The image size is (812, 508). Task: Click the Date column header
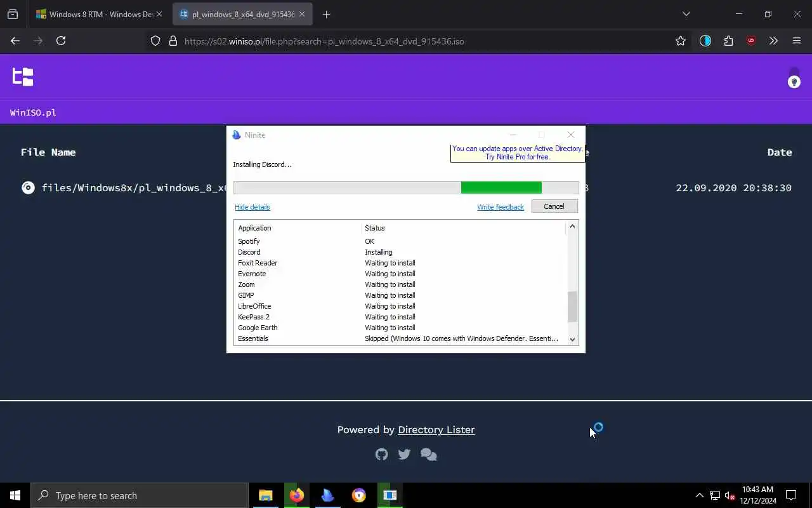tap(779, 152)
